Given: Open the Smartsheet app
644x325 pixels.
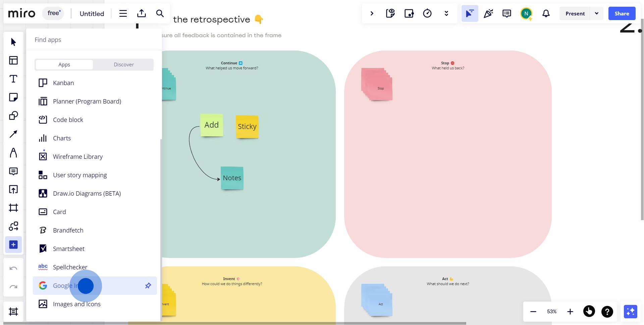Looking at the screenshot, I should coord(95,249).
